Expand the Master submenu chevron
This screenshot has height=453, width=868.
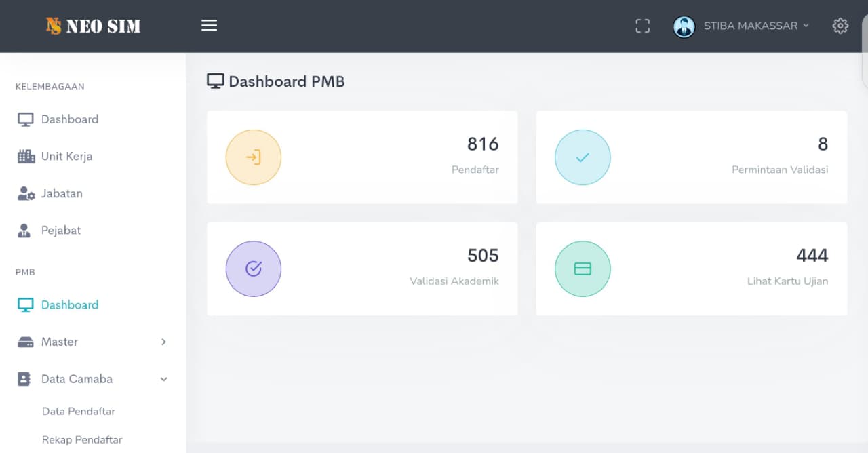point(163,342)
